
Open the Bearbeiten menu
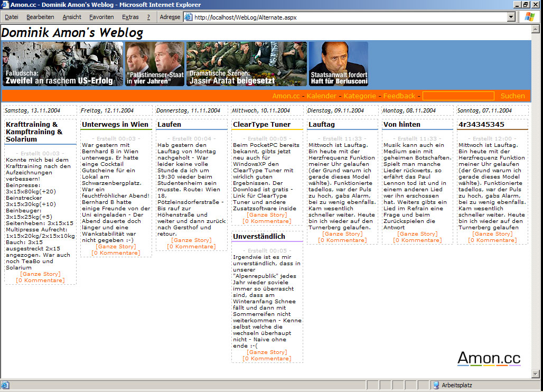pos(40,17)
